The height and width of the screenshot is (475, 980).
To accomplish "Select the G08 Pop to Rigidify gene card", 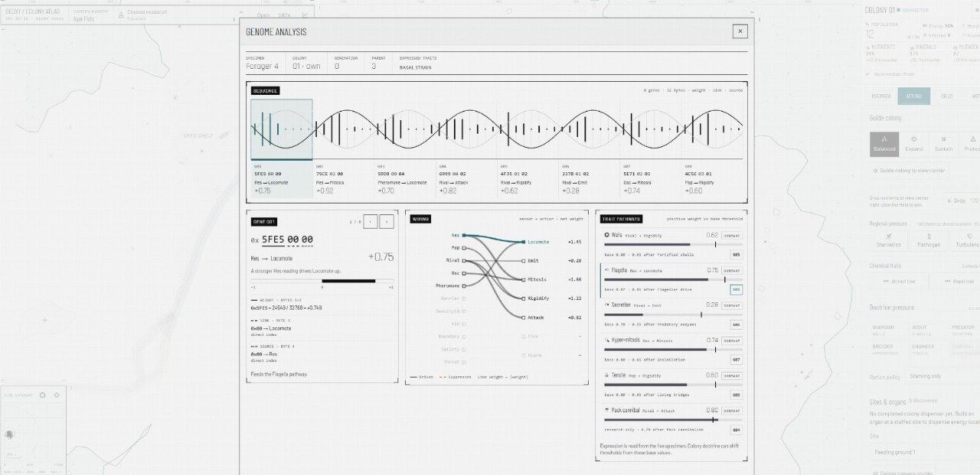I will tap(710, 181).
